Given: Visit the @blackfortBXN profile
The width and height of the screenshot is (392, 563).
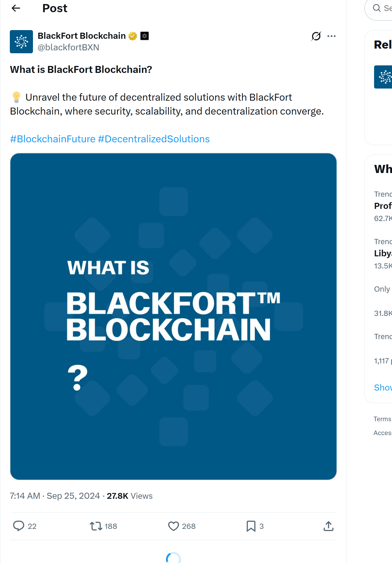Looking at the screenshot, I should point(69,47).
